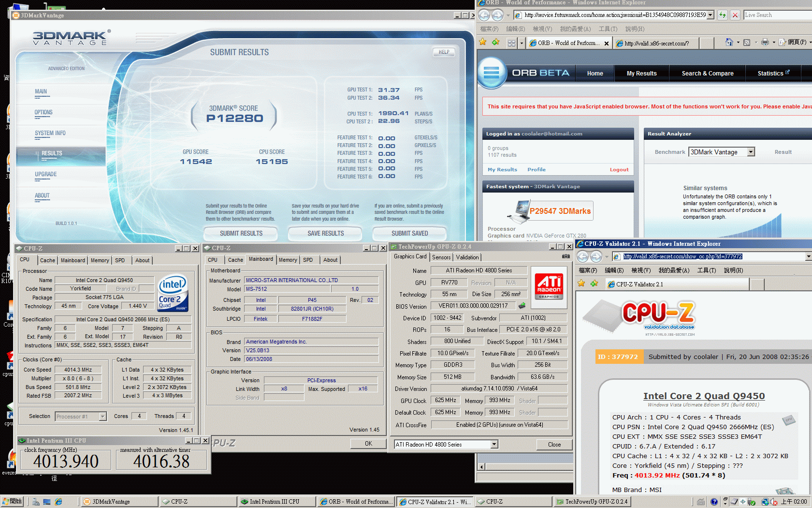Screen dimensions: 812x508
Task: Click HELP button in 3DMark Vantage
Action: [x=444, y=52]
